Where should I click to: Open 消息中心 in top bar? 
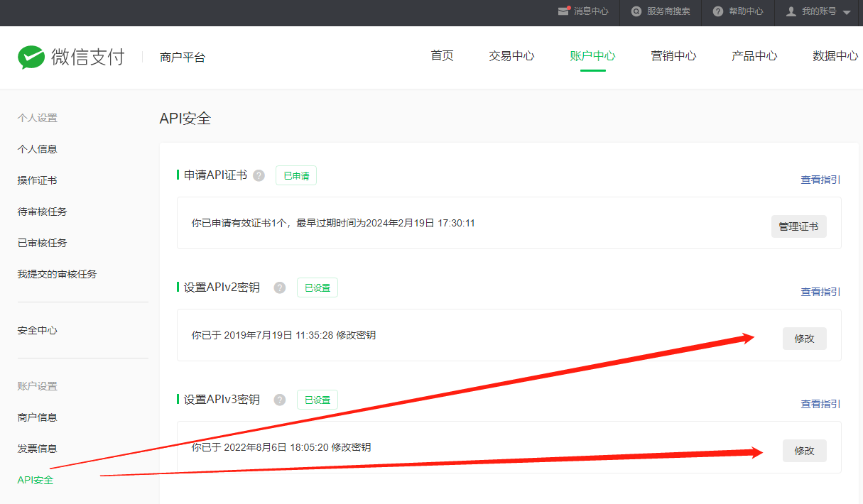[x=591, y=11]
